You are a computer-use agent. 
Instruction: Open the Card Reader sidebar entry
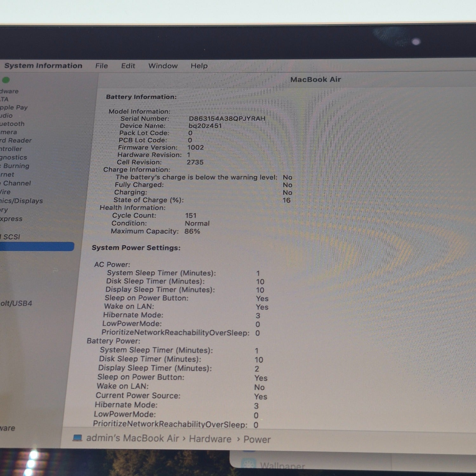[16, 140]
